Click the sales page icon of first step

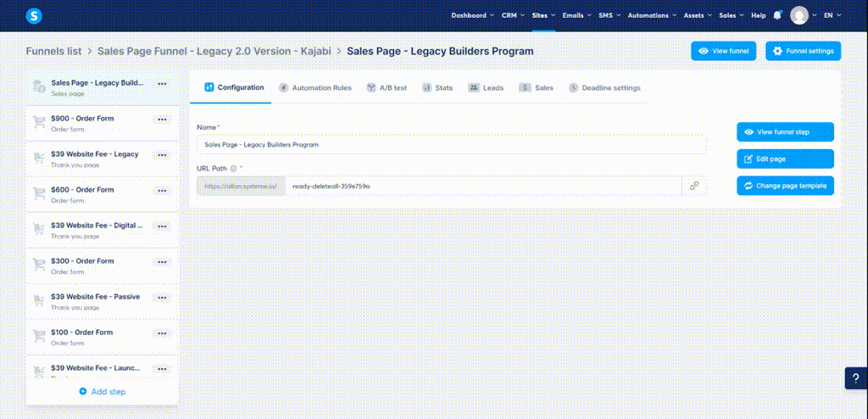[39, 87]
